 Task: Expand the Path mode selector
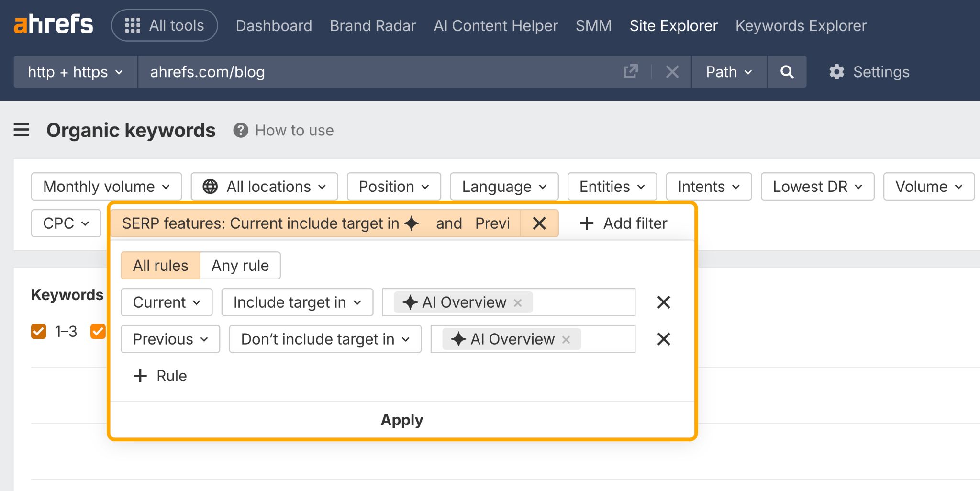coord(728,72)
